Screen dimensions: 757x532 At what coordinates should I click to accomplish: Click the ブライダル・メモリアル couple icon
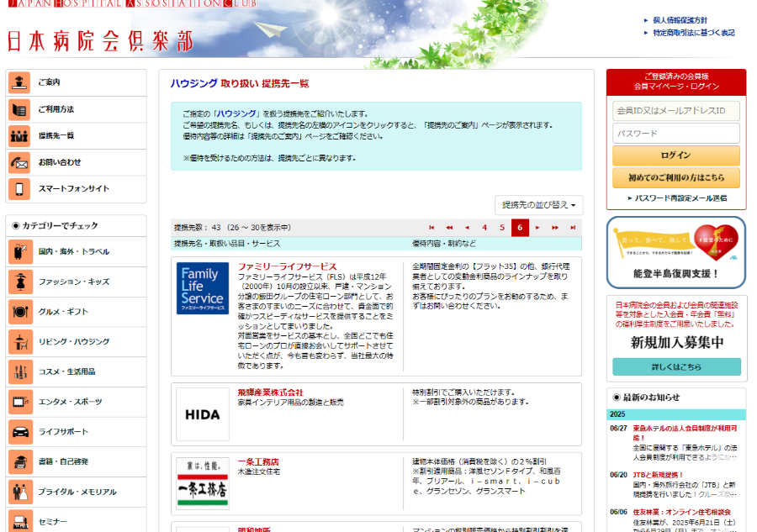pyautogui.click(x=20, y=492)
